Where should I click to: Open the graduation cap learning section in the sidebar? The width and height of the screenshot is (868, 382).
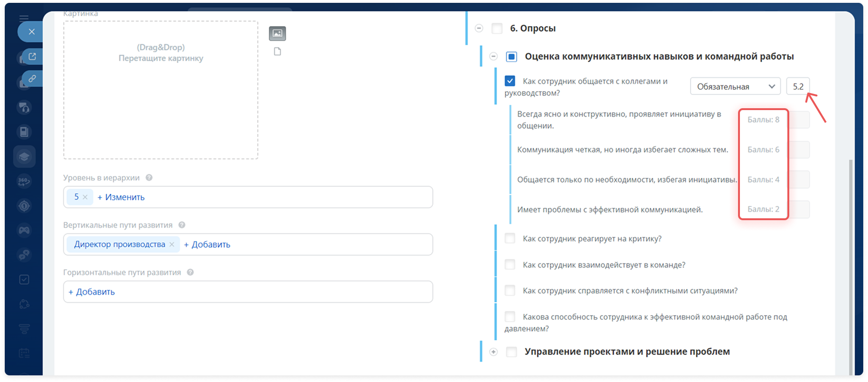coord(24,157)
